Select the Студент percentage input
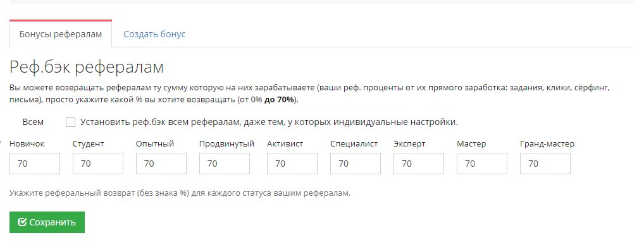The height and width of the screenshot is (245, 644). (x=98, y=164)
